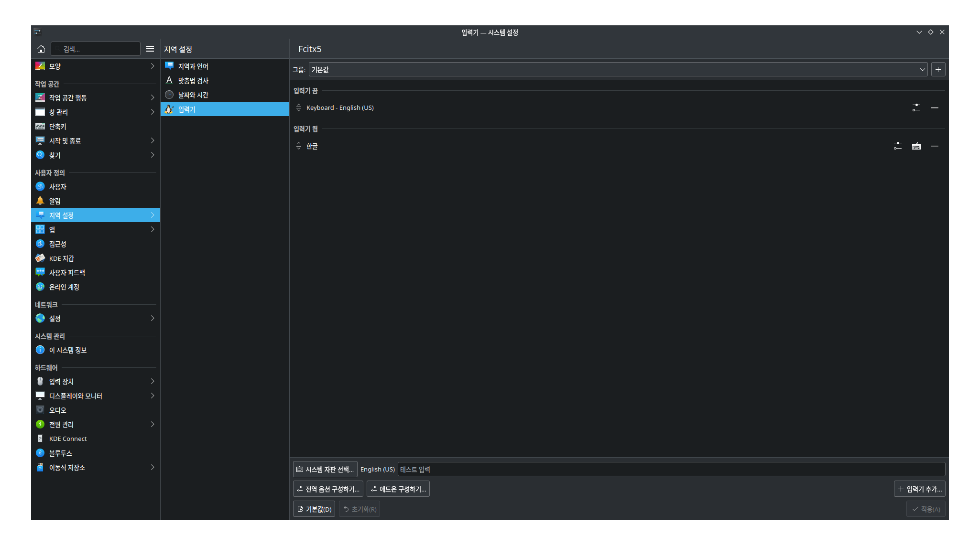
Task: Remove 한글 input method with minus icon
Action: 935,146
